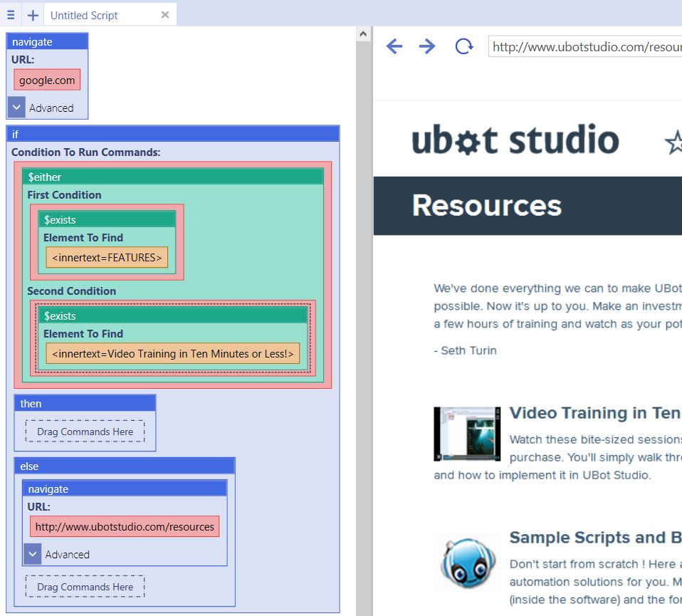Screen dimensions: 682x616
Task: Edit the ubotstudio.com/resources URL field
Action: (125, 527)
